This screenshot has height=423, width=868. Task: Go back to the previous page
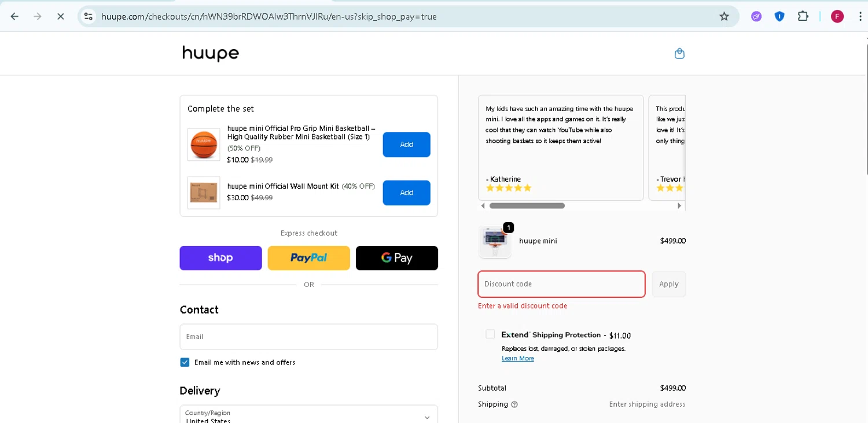click(x=15, y=16)
